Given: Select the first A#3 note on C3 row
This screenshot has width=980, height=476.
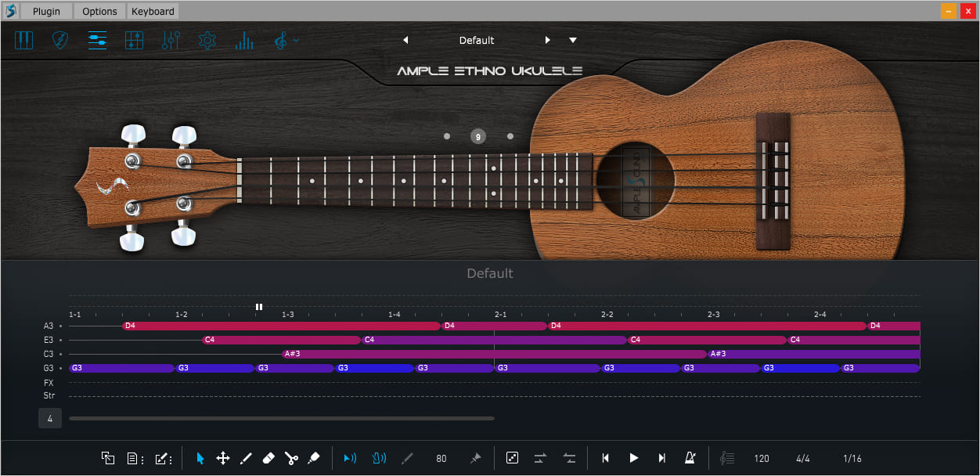Looking at the screenshot, I should [495, 354].
